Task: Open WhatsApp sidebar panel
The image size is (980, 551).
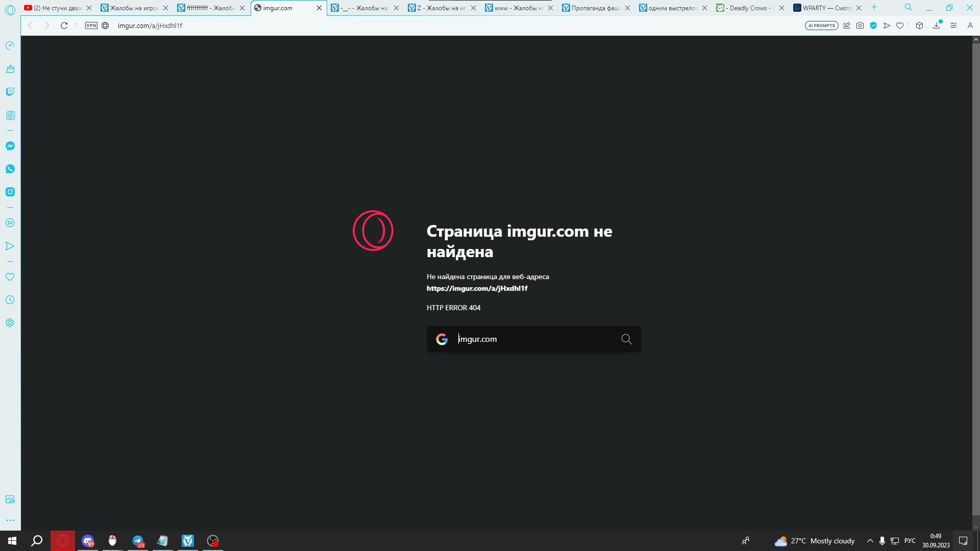Action: tap(10, 169)
